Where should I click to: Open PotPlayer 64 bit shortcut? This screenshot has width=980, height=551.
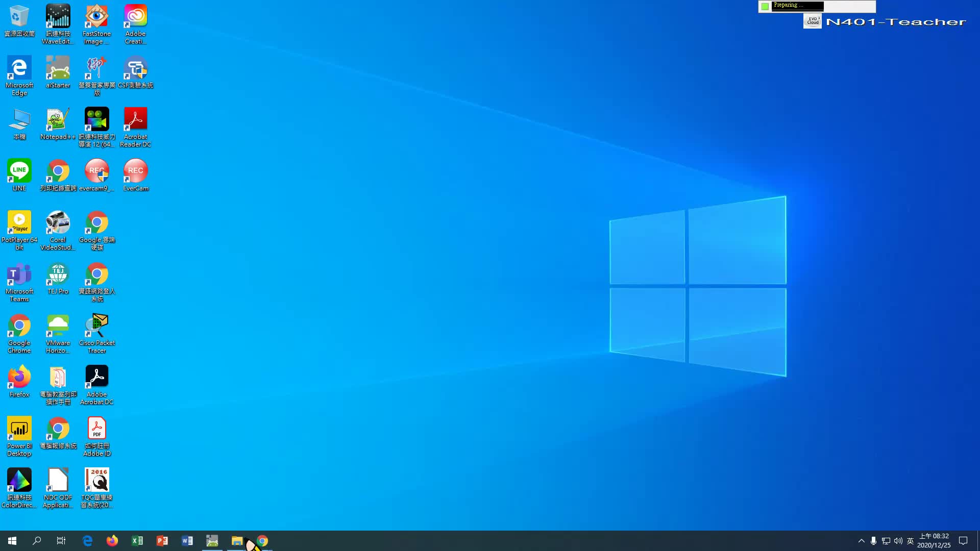[19, 231]
